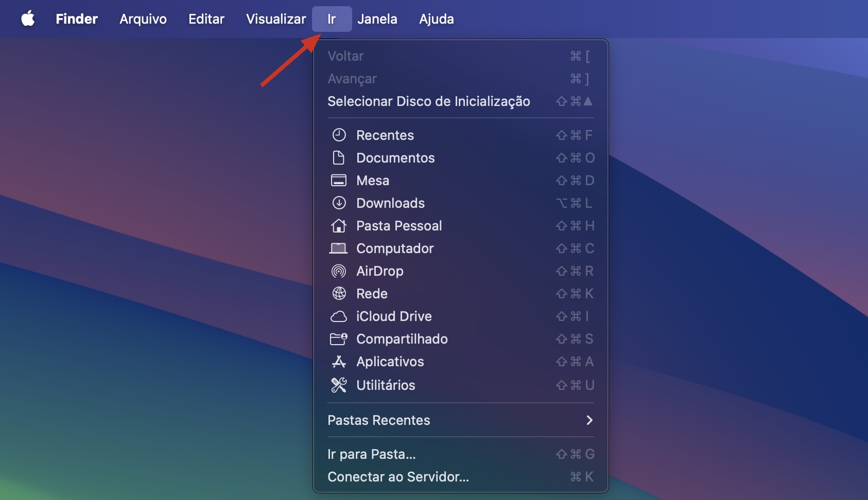Open Downloads using its download arrow icon
Viewport: 868px width, 500px height.
tap(339, 203)
